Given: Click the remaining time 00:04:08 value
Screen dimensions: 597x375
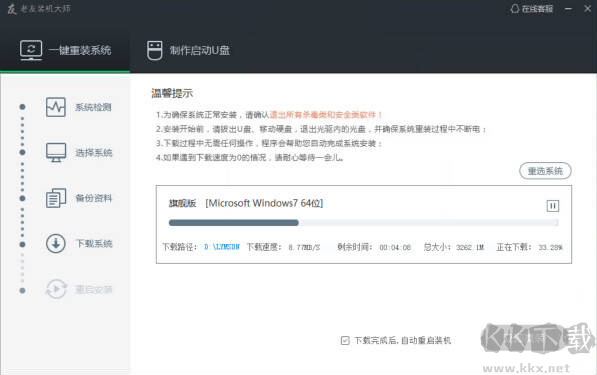Looking at the screenshot, I should pos(395,247).
